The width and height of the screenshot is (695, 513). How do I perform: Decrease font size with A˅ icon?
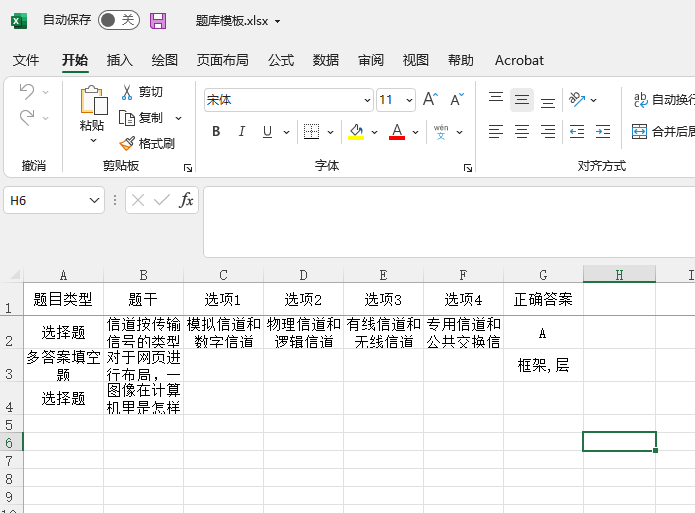[x=457, y=99]
